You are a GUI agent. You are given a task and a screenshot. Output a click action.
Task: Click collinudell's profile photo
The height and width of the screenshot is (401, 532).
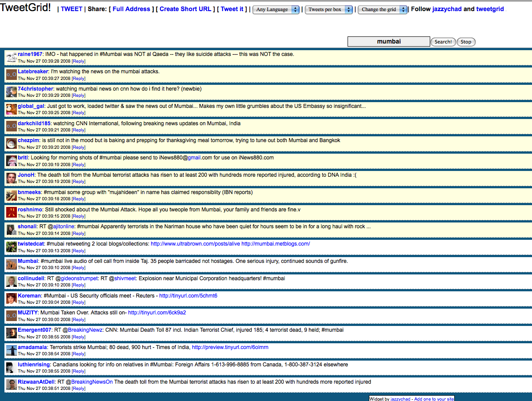(x=12, y=282)
